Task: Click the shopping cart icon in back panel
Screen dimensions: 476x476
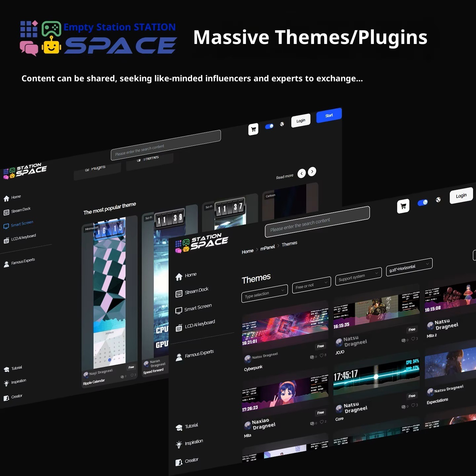Action: pos(253,129)
